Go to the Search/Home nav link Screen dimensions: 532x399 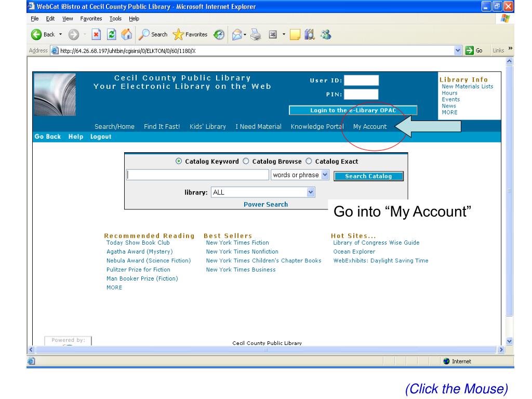(x=114, y=127)
